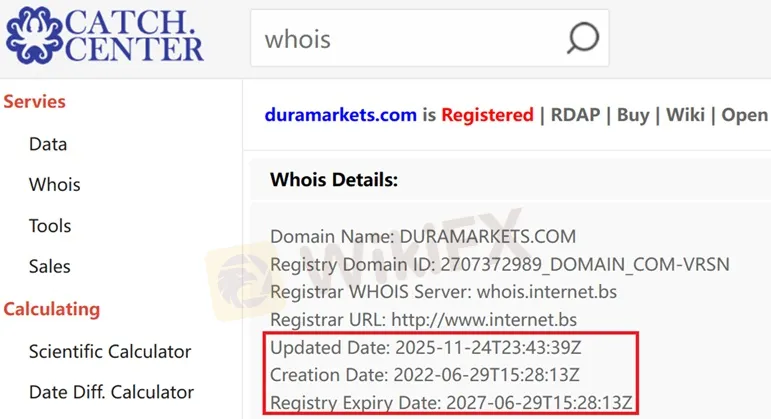Click the Open link beside Wiki

pyautogui.click(x=744, y=115)
